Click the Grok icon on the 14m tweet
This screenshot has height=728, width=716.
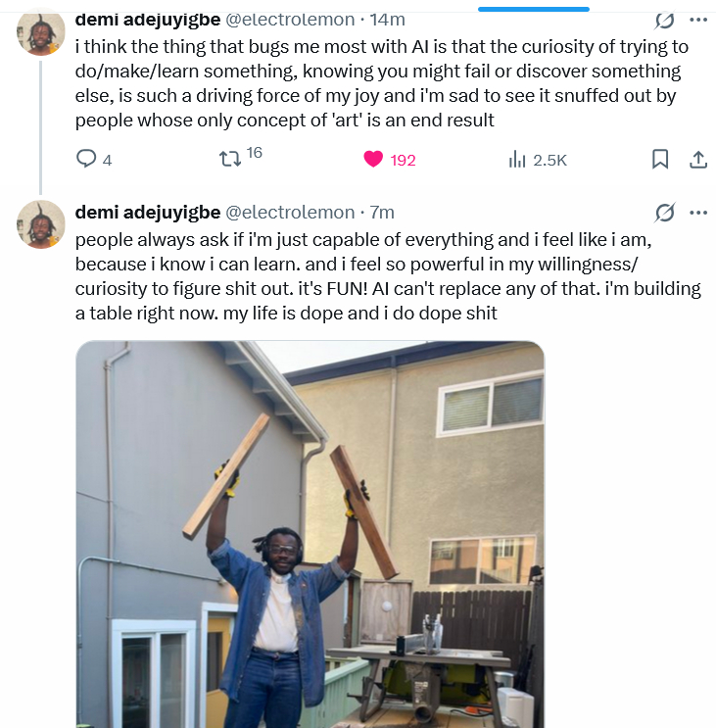tap(665, 20)
